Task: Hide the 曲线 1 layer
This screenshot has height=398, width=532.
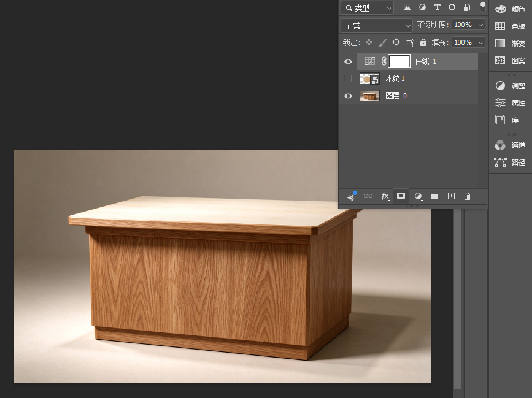Action: pyautogui.click(x=348, y=61)
